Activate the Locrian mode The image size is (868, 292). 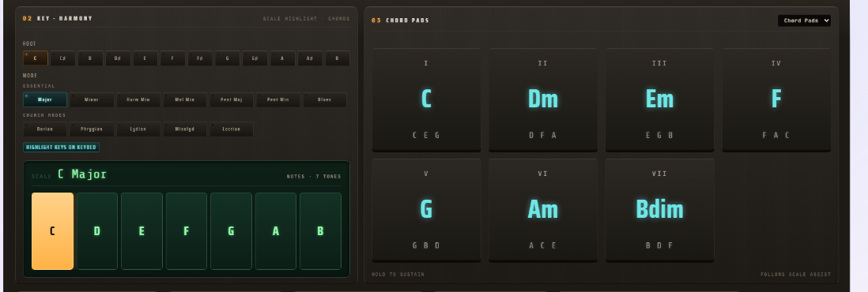232,129
